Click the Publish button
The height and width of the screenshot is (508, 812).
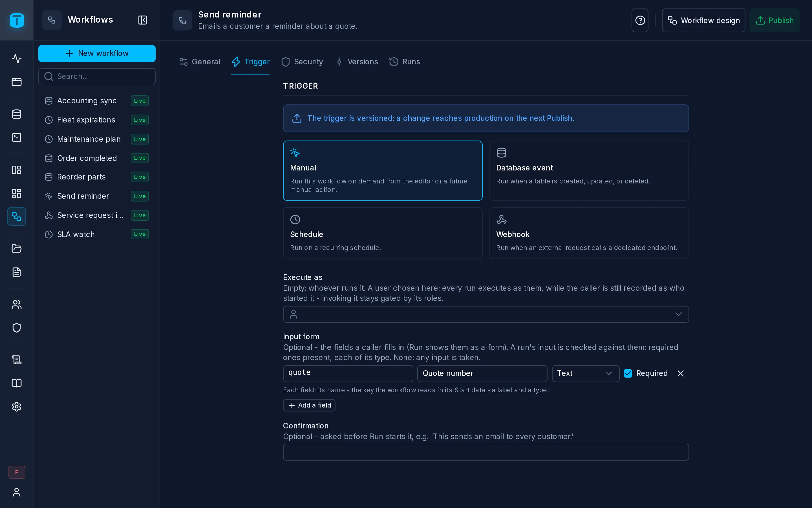click(774, 20)
